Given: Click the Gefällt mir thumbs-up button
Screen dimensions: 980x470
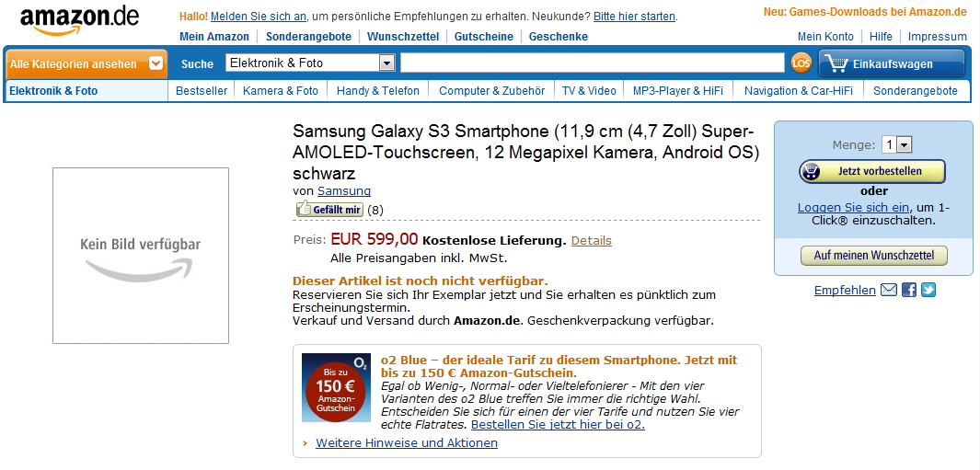Looking at the screenshot, I should coord(329,210).
